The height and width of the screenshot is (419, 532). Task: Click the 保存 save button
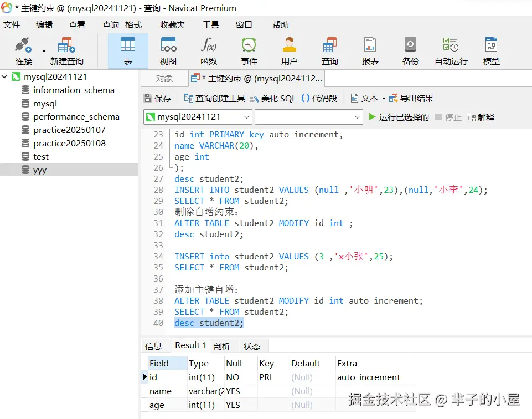tap(157, 99)
